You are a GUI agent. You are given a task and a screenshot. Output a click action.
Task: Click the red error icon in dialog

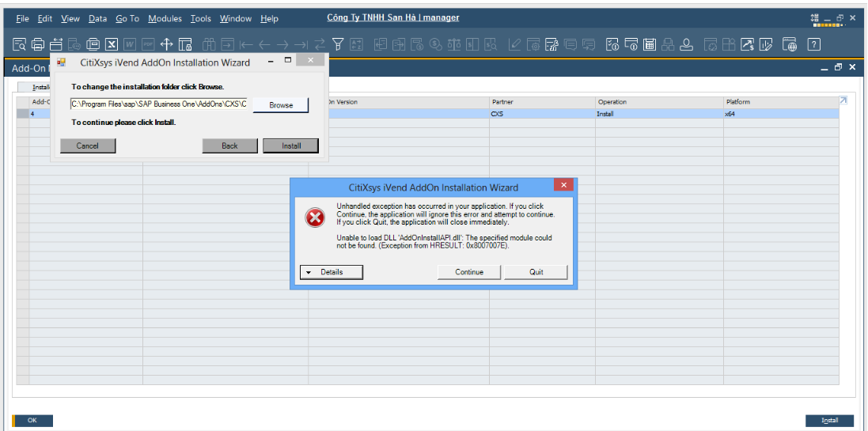[x=315, y=218]
